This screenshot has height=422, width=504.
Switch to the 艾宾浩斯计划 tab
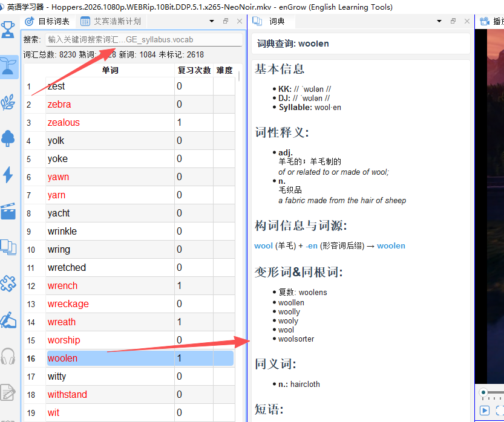pyautogui.click(x=111, y=22)
